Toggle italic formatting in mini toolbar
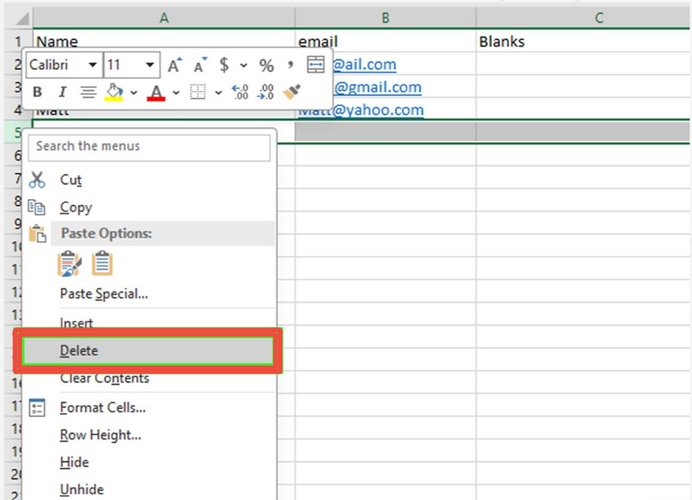692x500 pixels. [x=62, y=92]
